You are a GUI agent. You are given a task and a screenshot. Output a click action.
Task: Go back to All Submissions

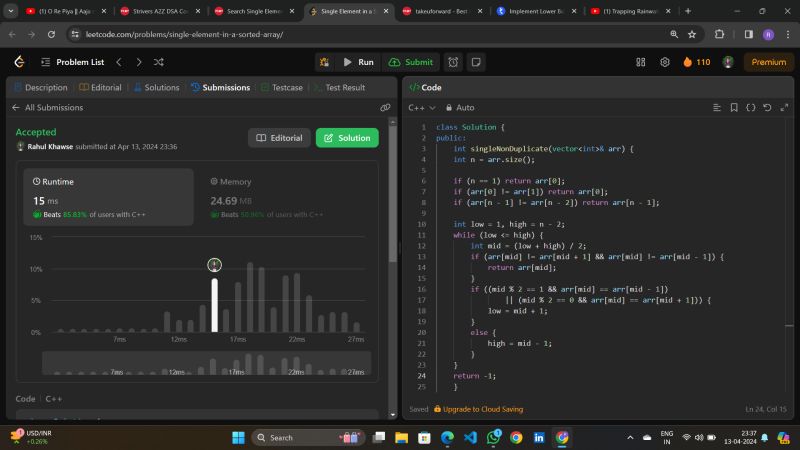[x=47, y=107]
